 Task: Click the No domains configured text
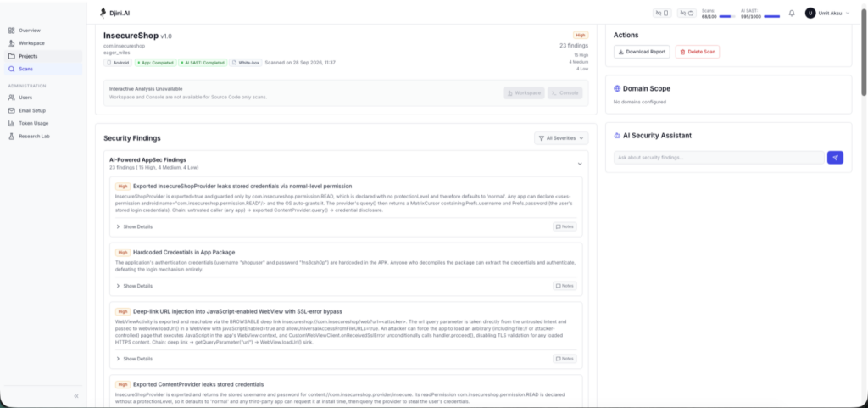click(x=640, y=102)
